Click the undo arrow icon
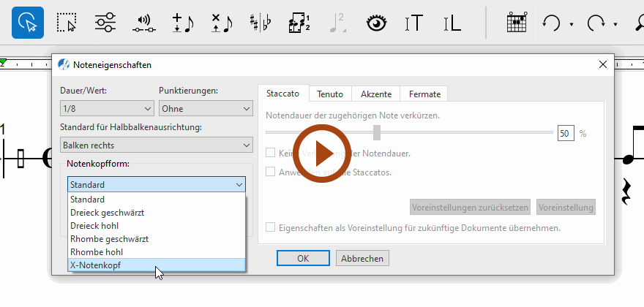The width and height of the screenshot is (644, 307). (x=550, y=23)
